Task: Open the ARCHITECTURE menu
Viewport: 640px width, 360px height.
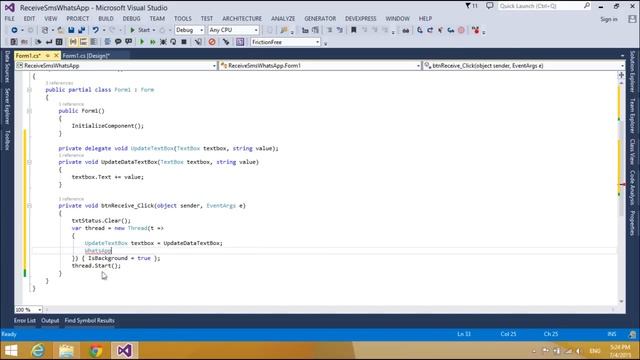Action: (x=242, y=19)
